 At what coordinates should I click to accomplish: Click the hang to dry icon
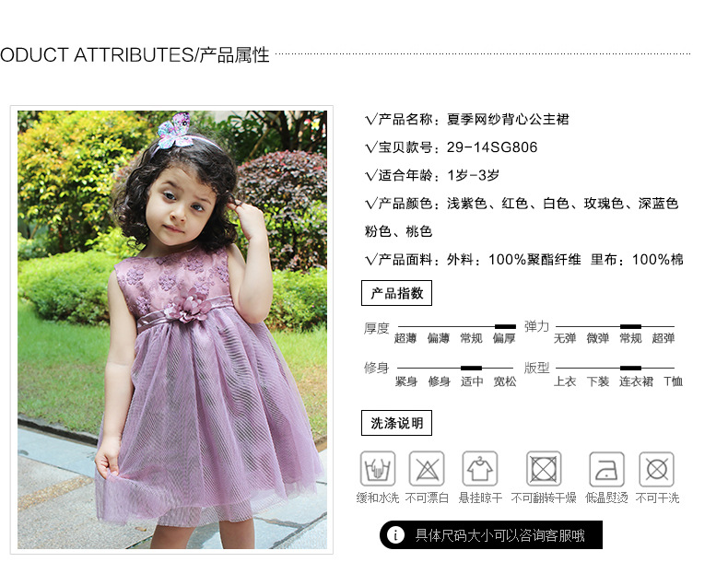click(480, 469)
